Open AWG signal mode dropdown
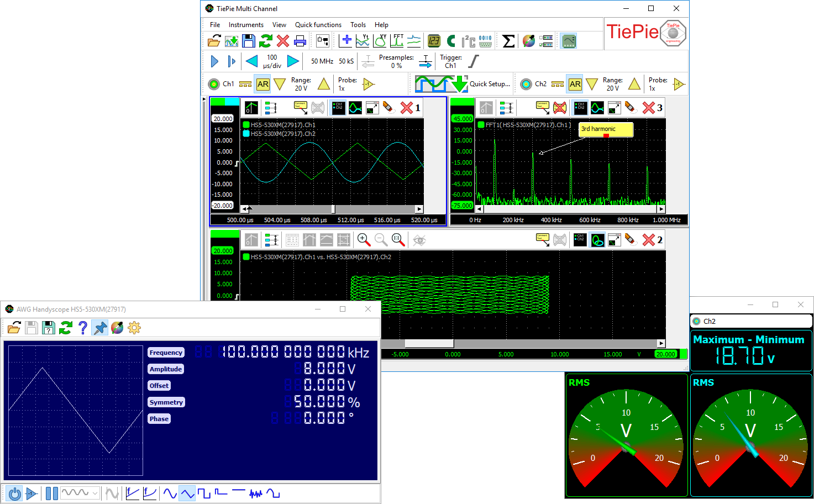Screen dimensions: 814x504 (x=80, y=493)
